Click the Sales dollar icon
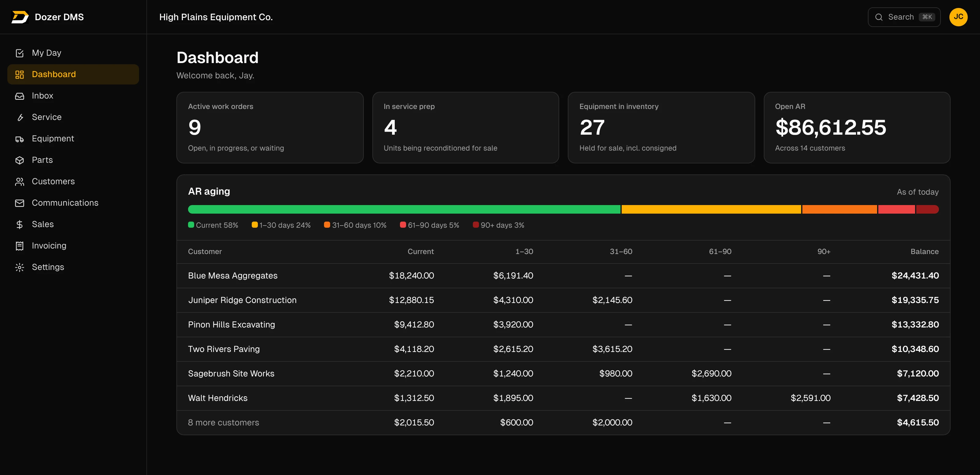Image resolution: width=980 pixels, height=475 pixels. click(x=19, y=224)
